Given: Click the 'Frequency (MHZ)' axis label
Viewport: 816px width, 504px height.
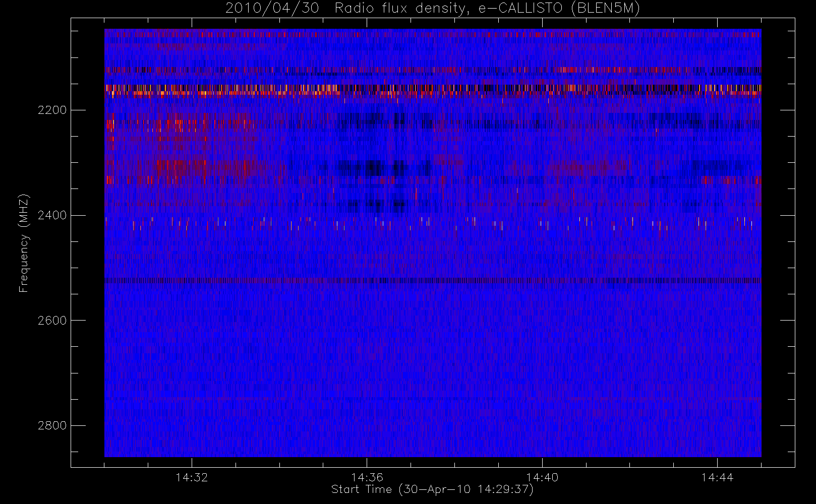Looking at the screenshot, I should 24,243.
